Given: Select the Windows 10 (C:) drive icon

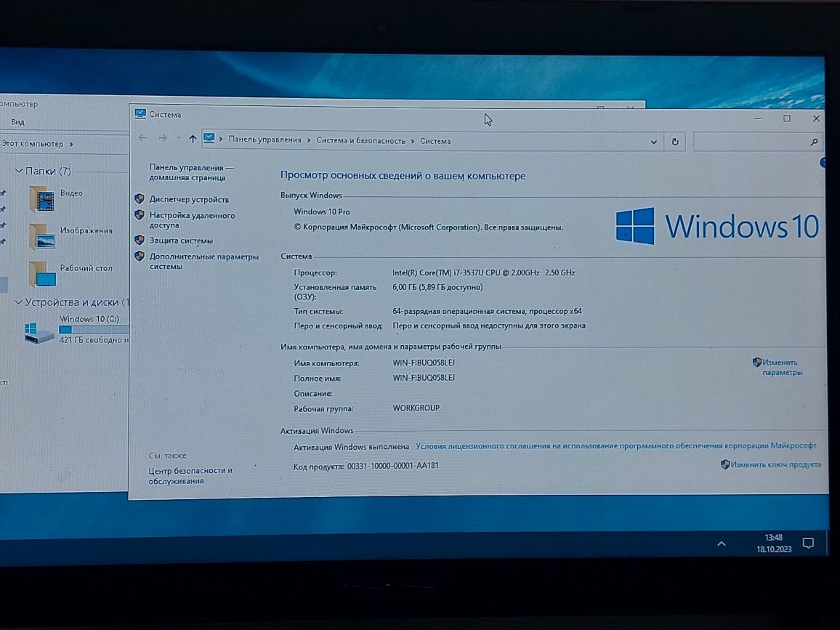Looking at the screenshot, I should coord(39,332).
